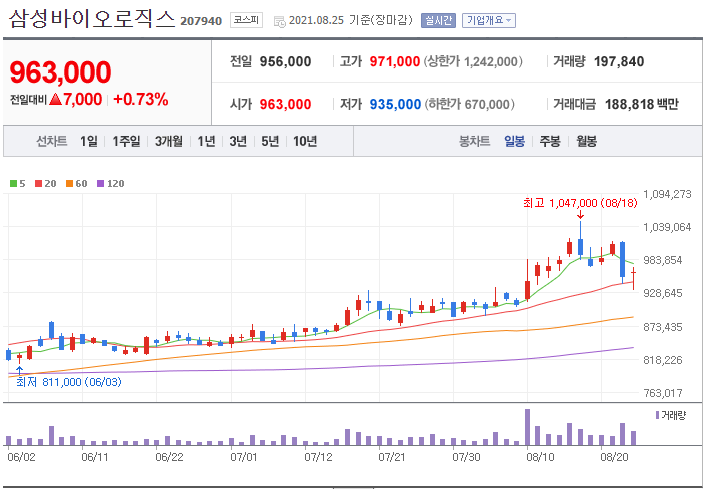Select the 3개월 line chart period
Screen dimensions: 703x489
pos(169,142)
